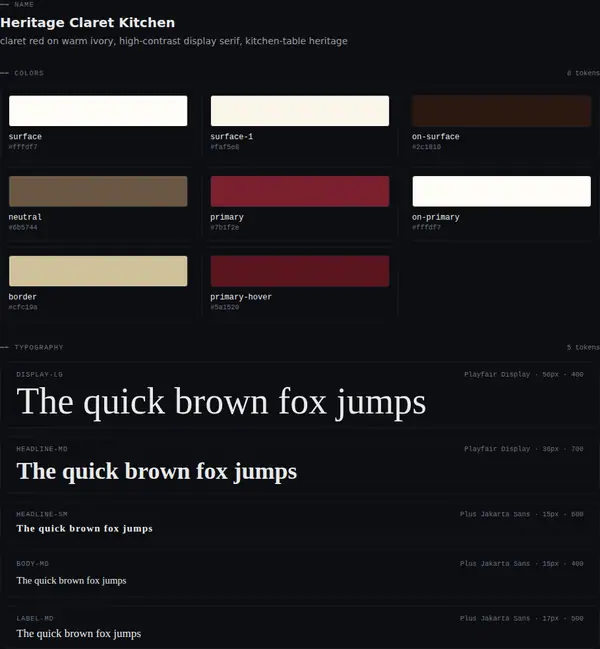Click the 'border' token name
Image resolution: width=600 pixels, height=649 pixels.
coord(23,297)
